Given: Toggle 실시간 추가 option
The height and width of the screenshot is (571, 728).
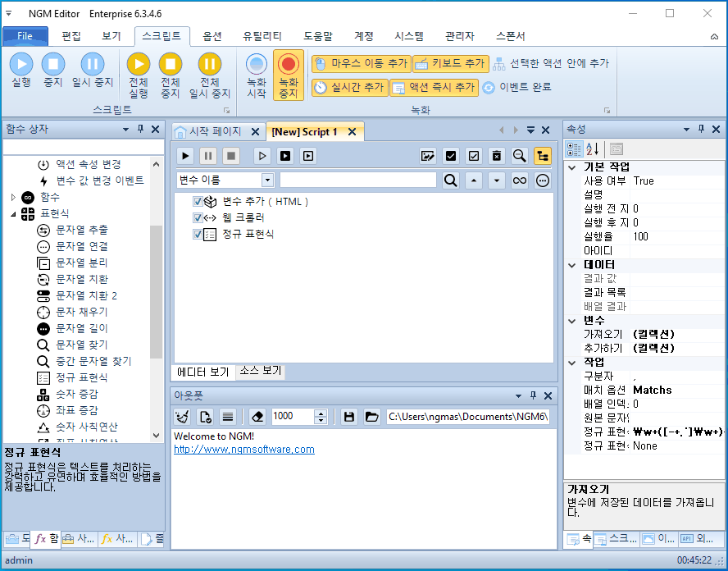Looking at the screenshot, I should coord(349,87).
